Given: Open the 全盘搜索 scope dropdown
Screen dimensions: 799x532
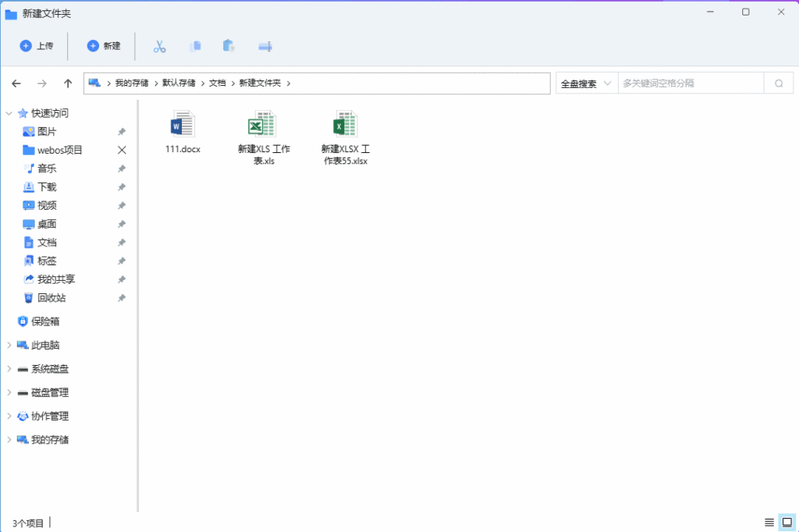Looking at the screenshot, I should tap(586, 83).
